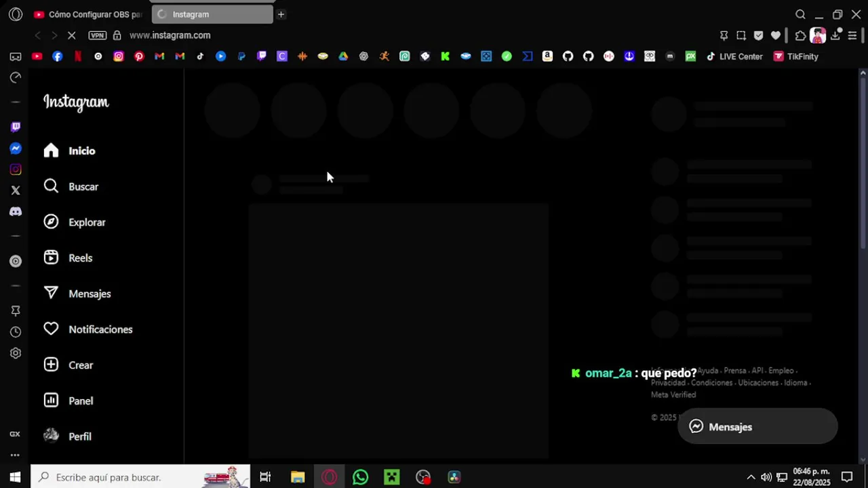Open tab search magnifier
Image resolution: width=868 pixels, height=488 pixels.
click(800, 14)
